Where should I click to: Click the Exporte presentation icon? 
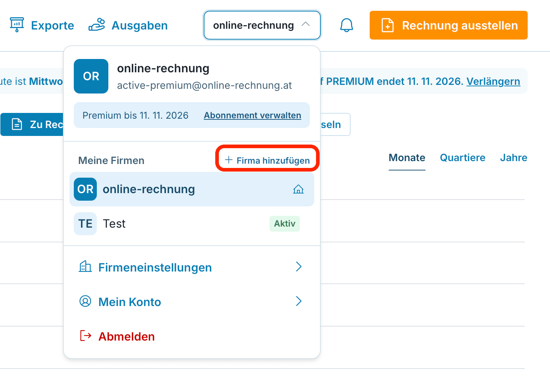[x=17, y=25]
